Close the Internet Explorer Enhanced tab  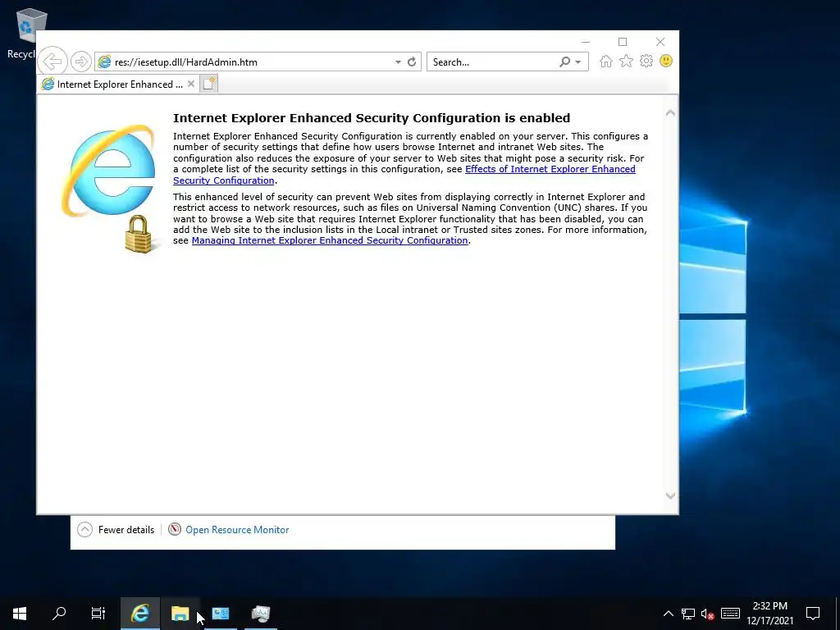pyautogui.click(x=190, y=84)
